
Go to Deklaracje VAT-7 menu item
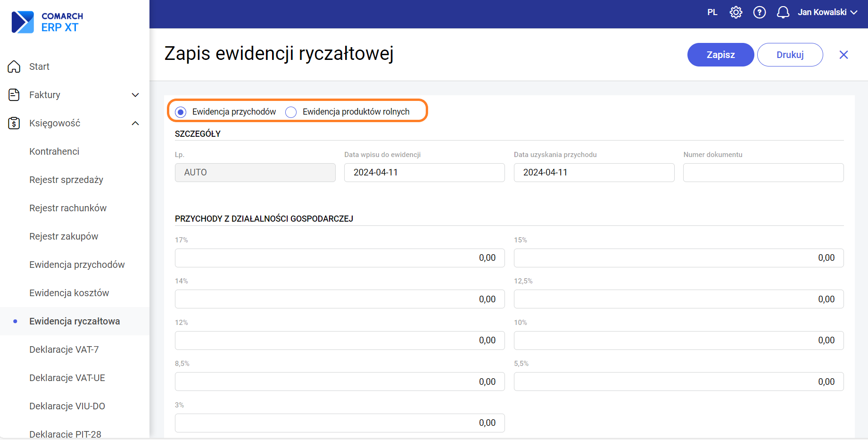[64, 349]
